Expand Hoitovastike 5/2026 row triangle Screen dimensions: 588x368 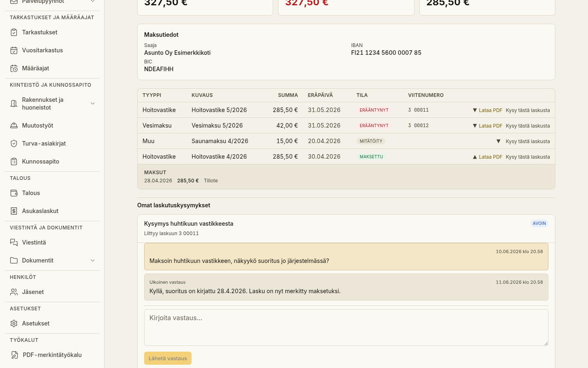pos(475,110)
